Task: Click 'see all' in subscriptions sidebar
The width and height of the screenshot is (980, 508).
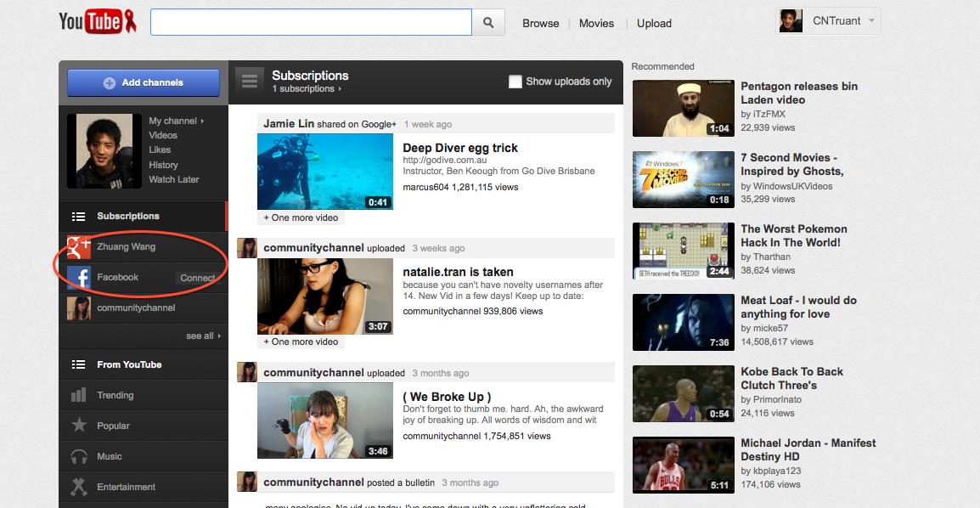Action: [x=203, y=336]
